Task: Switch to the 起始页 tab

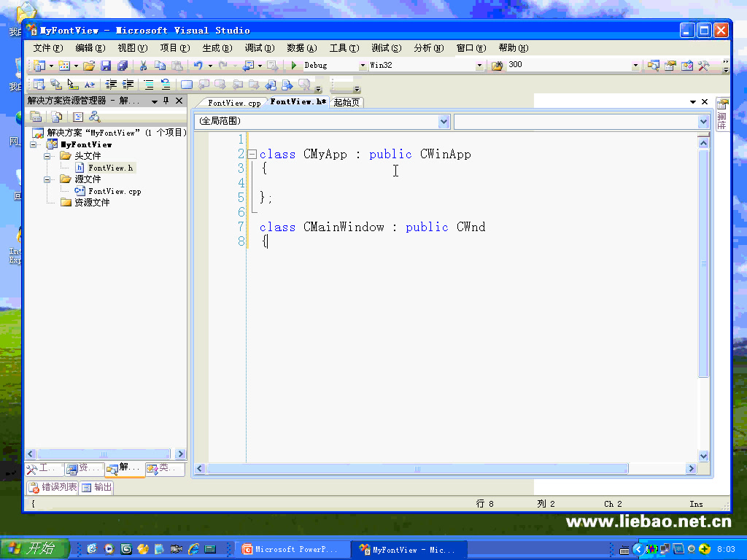Action: 347,102
